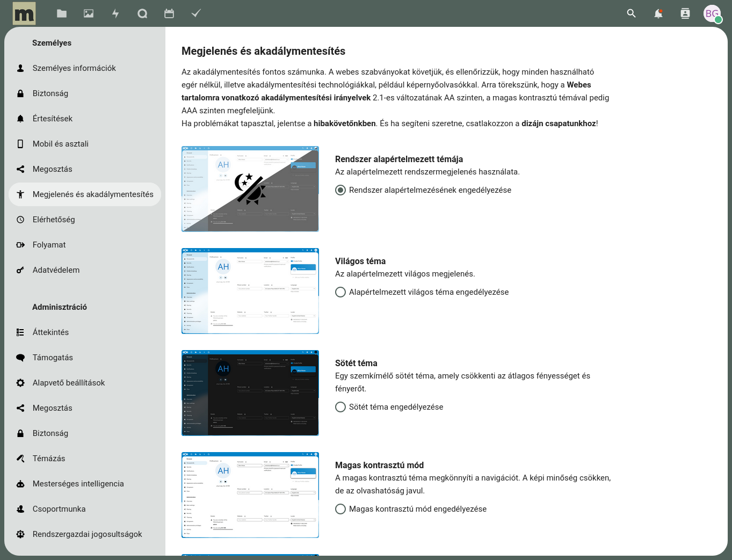Open the Témázás admin settings
Screen dimensions: 732x560
point(85,459)
